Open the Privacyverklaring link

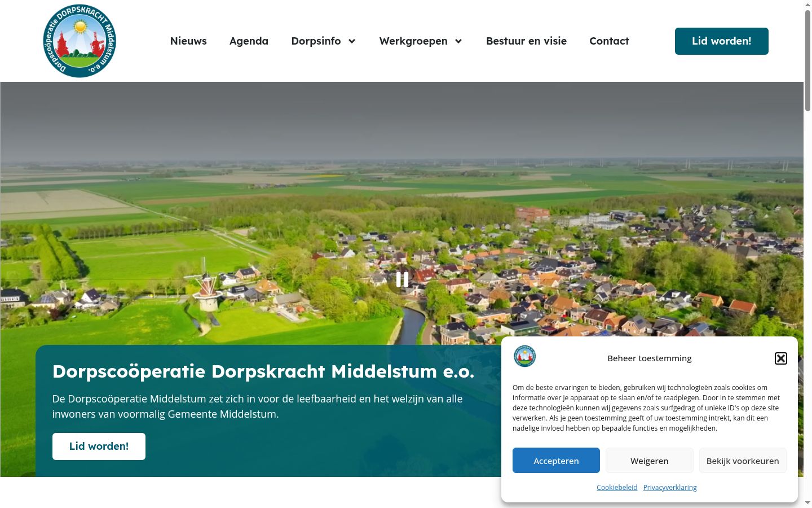tap(670, 488)
